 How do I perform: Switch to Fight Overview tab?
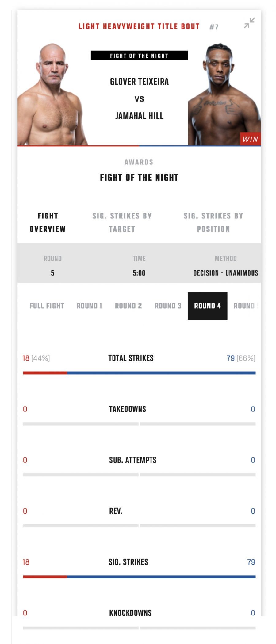point(48,222)
